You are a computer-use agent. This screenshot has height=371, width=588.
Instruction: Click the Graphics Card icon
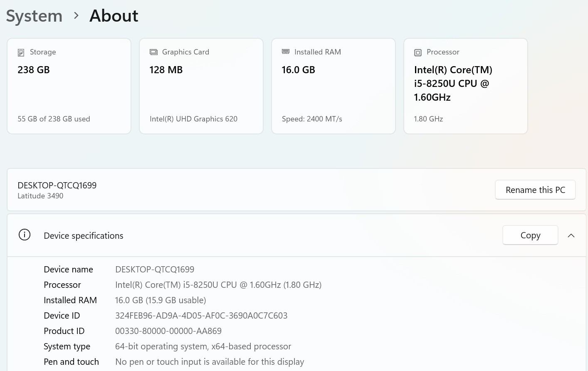click(153, 52)
